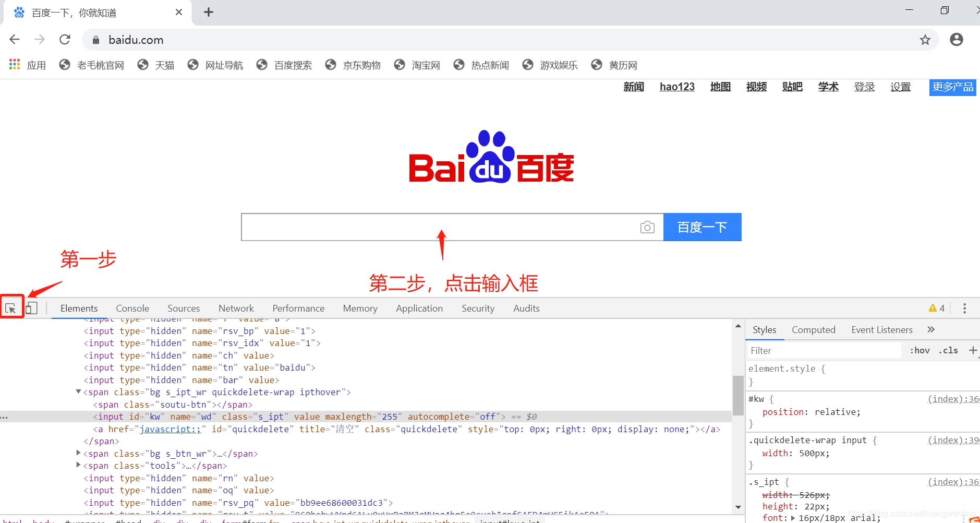
Task: Click the 百度一下 search button
Action: click(x=702, y=227)
